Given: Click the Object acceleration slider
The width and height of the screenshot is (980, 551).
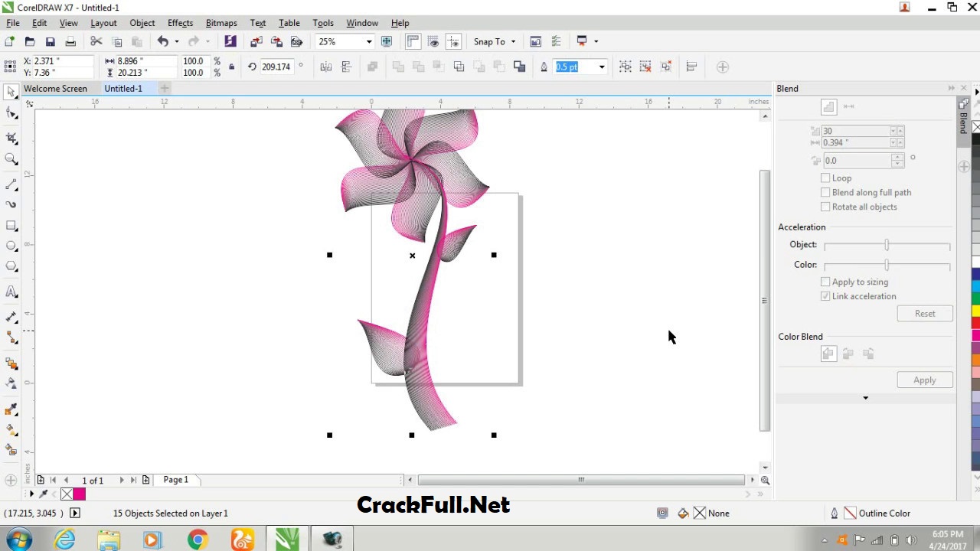Looking at the screenshot, I should click(887, 245).
